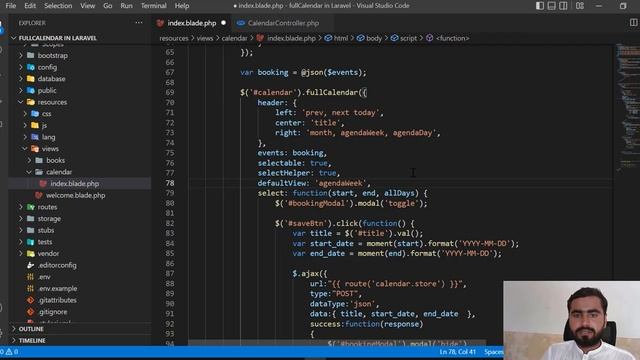Open the Edit menu
The image size is (640, 360).
coord(30,6)
